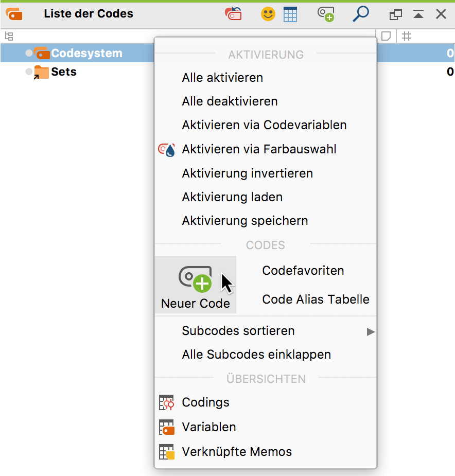Click the color drop icon beside Farbauswahl
Screen dimensions: 455x476
click(x=166, y=150)
